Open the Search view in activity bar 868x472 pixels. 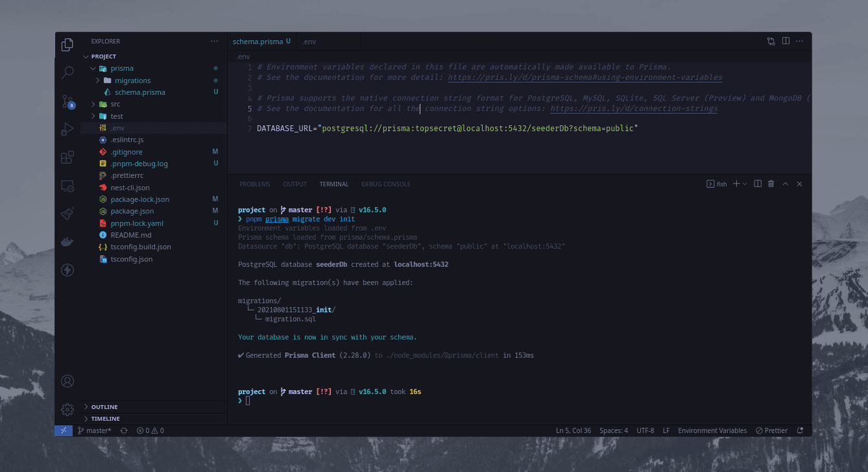tap(67, 72)
